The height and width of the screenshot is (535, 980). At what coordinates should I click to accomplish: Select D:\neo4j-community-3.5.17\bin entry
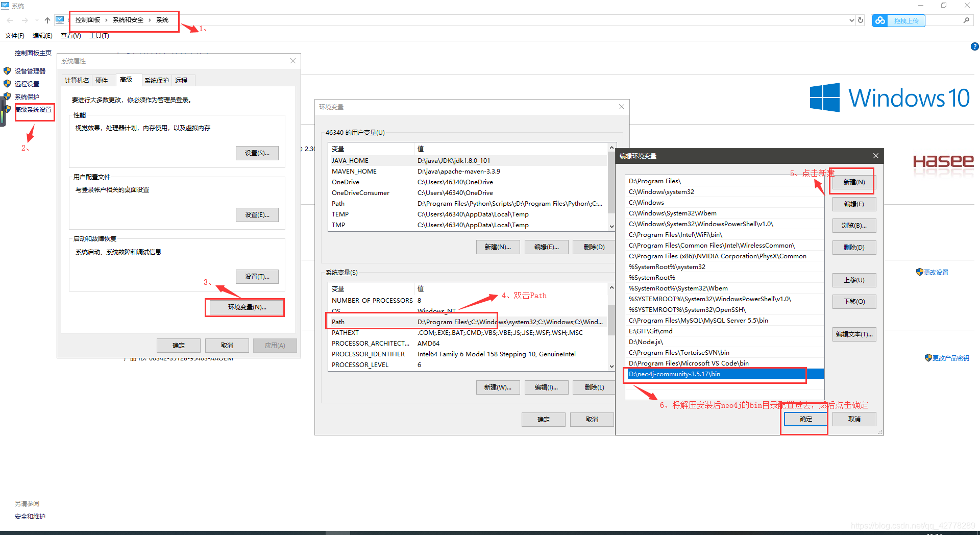click(x=724, y=374)
